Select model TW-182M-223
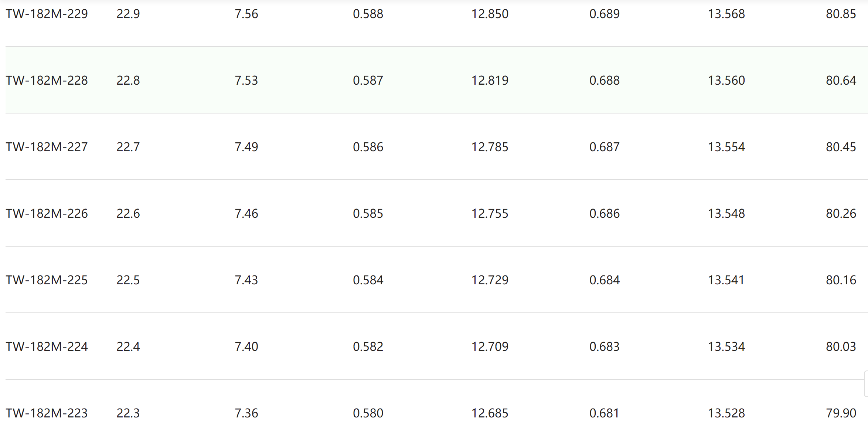The width and height of the screenshot is (868, 430). (47, 413)
